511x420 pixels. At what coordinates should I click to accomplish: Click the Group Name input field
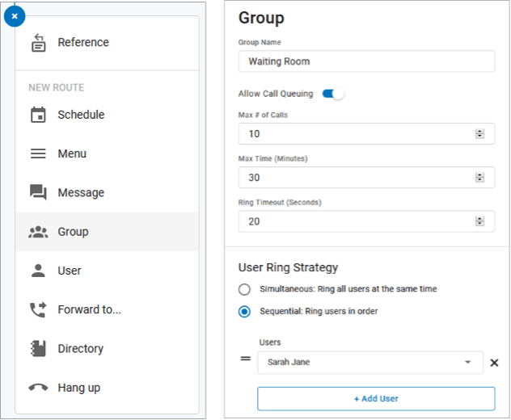pos(365,61)
